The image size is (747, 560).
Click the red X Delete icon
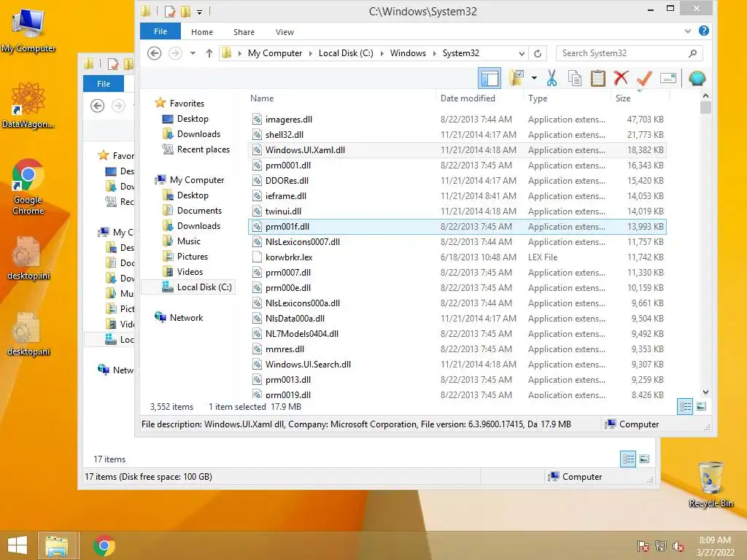click(621, 77)
